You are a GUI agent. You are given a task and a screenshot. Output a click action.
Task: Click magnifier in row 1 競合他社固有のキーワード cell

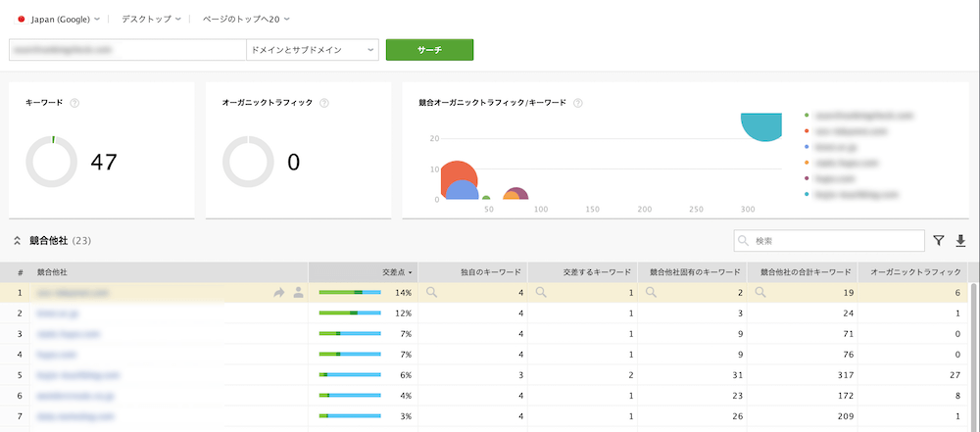[x=651, y=292]
